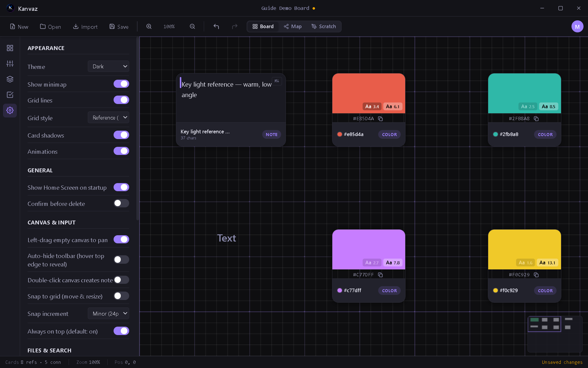588x368 pixels.
Task: Copy the #E85D4A hex code
Action: 380,119
